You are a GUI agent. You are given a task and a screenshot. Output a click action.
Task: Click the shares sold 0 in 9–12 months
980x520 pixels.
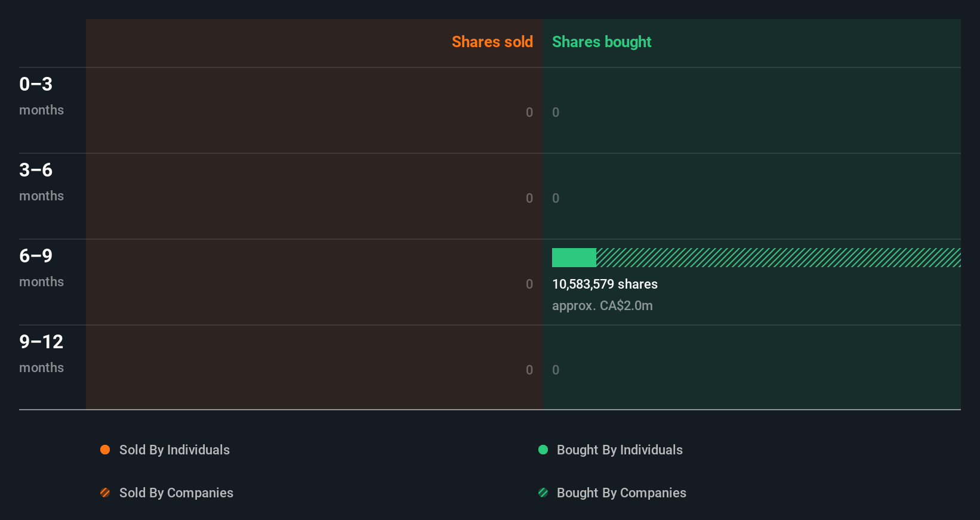(x=529, y=370)
